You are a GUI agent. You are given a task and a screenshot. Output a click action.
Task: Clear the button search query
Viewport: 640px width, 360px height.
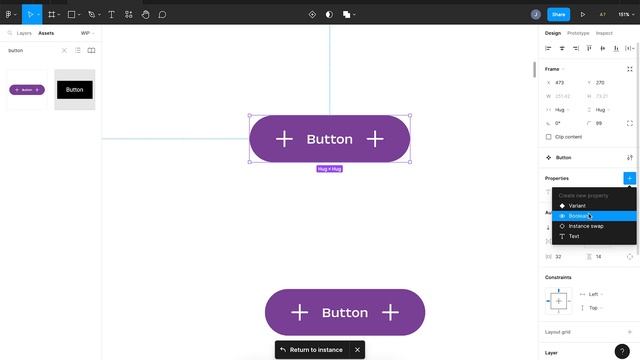[x=64, y=51]
